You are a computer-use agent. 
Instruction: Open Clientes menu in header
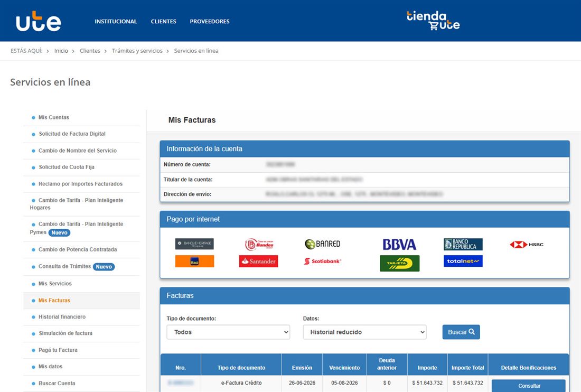pyautogui.click(x=163, y=22)
